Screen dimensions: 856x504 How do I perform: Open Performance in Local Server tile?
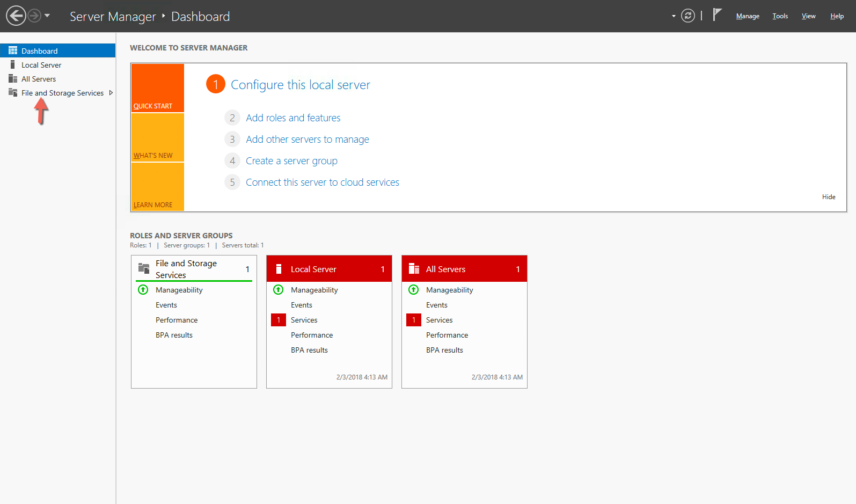(312, 335)
